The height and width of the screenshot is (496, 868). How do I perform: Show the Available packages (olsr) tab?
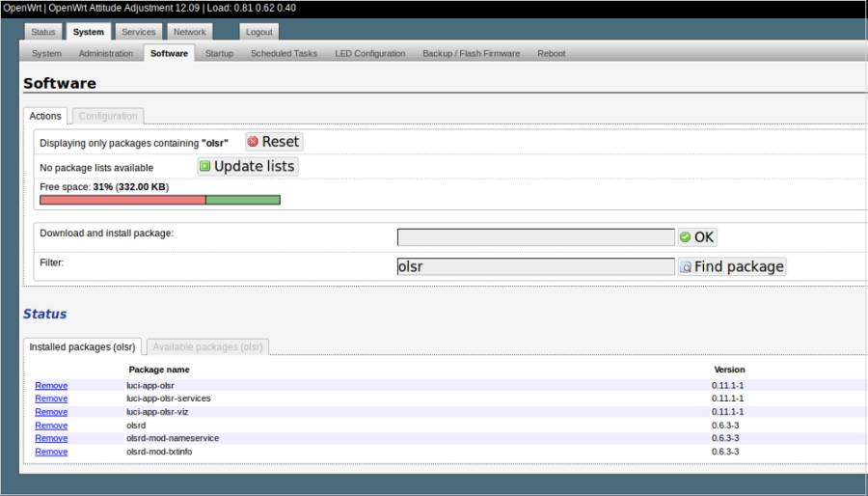pyautogui.click(x=207, y=346)
